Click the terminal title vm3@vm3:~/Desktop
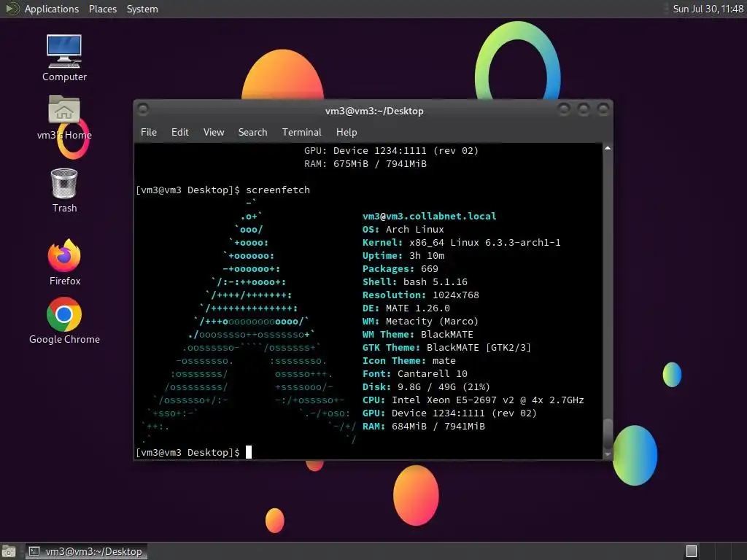 point(374,111)
